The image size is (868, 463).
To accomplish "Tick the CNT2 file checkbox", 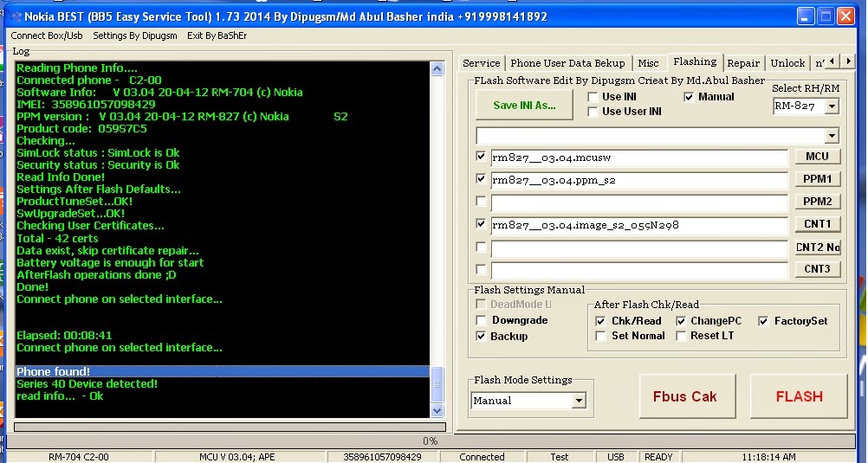I will coord(481,247).
